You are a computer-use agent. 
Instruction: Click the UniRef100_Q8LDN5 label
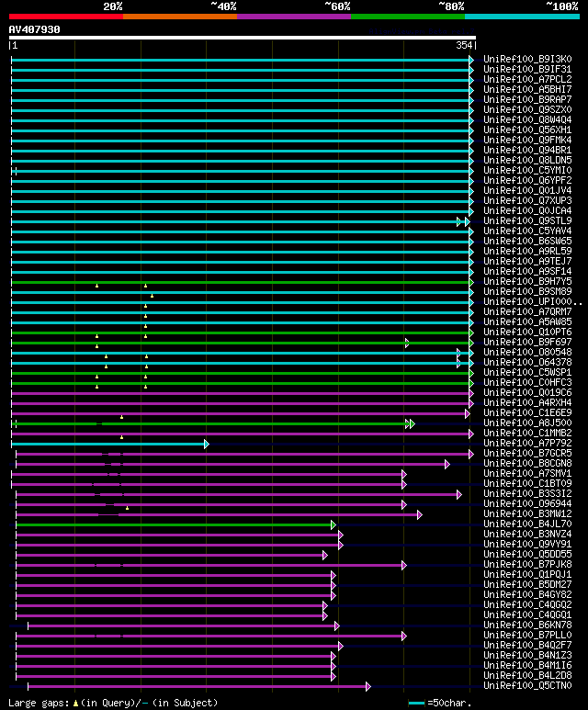tap(527, 161)
